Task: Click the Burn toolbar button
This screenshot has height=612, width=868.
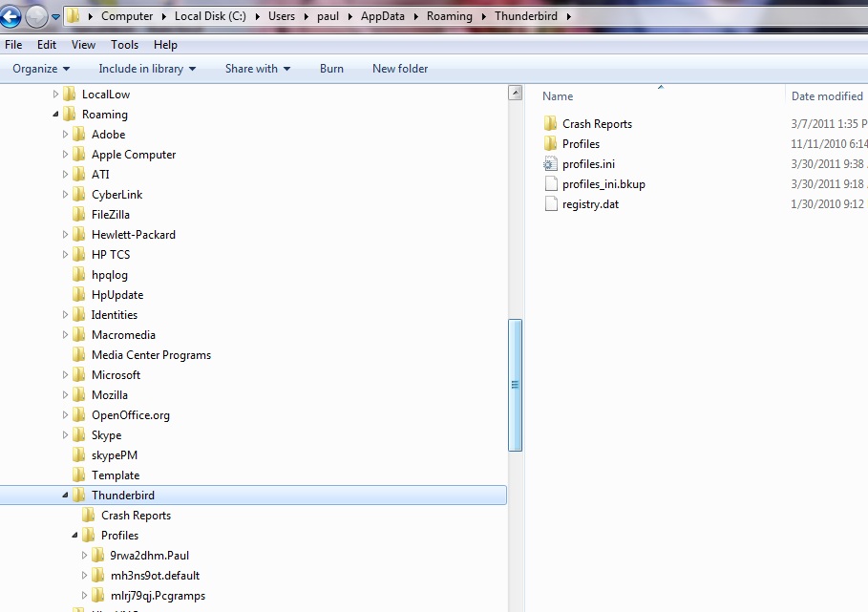Action: pyautogui.click(x=331, y=69)
